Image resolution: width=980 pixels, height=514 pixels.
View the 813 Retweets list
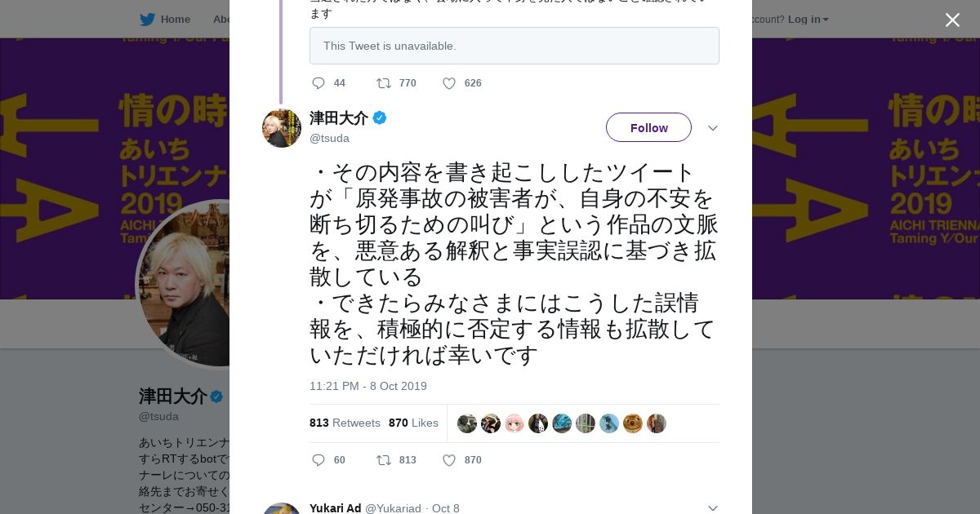[x=345, y=423]
